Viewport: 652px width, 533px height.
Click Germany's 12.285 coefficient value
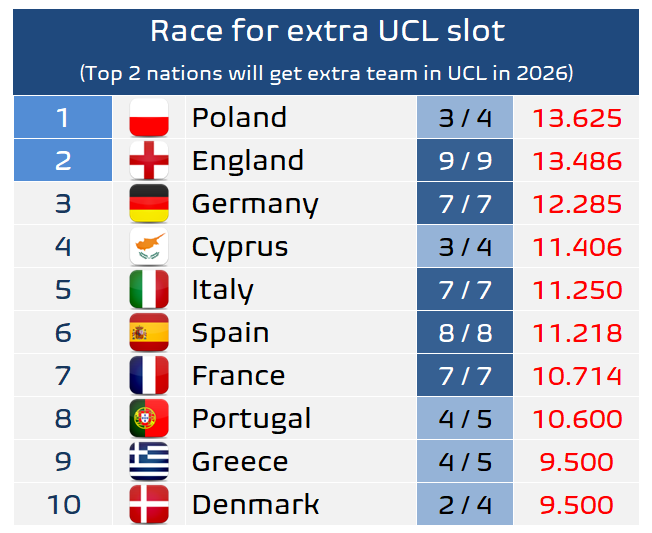(577, 204)
